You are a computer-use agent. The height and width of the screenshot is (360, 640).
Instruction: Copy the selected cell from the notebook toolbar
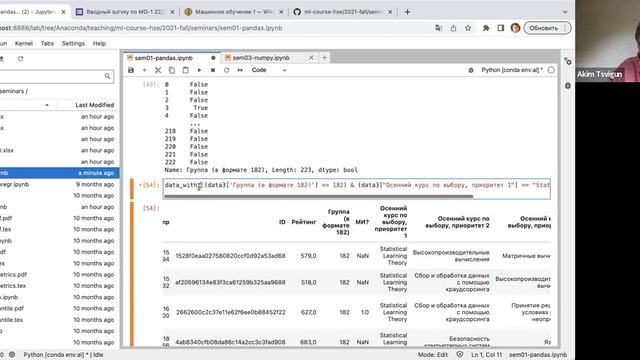tap(172, 70)
